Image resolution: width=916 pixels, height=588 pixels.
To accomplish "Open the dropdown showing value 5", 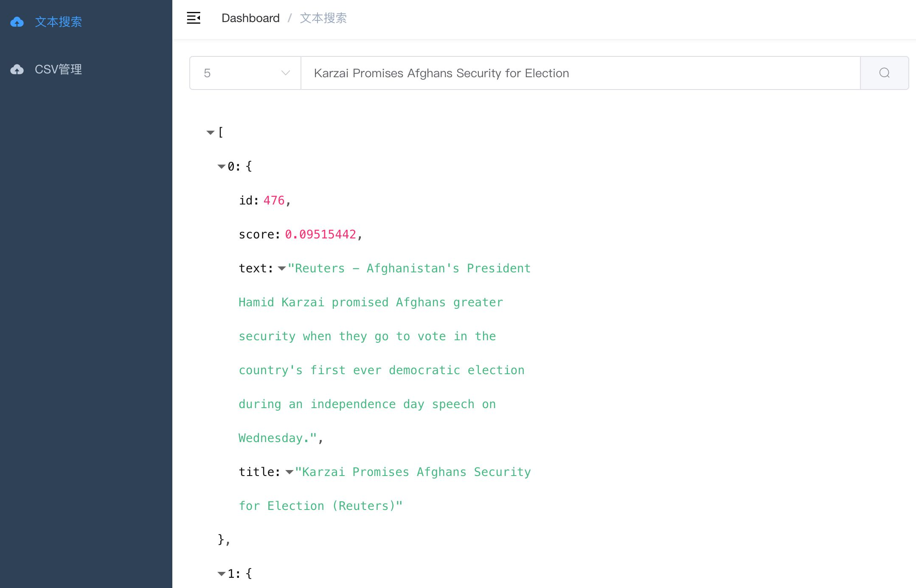I will pyautogui.click(x=238, y=73).
